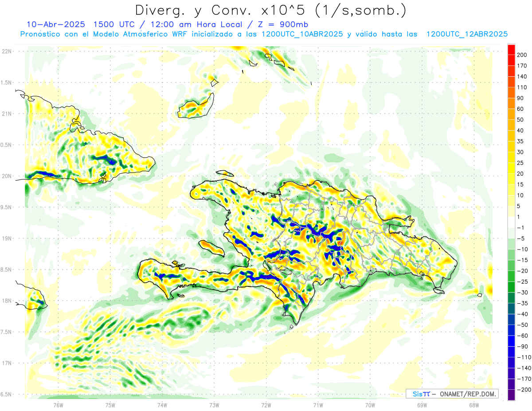Click the '18N' latitude label
The height and width of the screenshot is (411, 532).
6,301
